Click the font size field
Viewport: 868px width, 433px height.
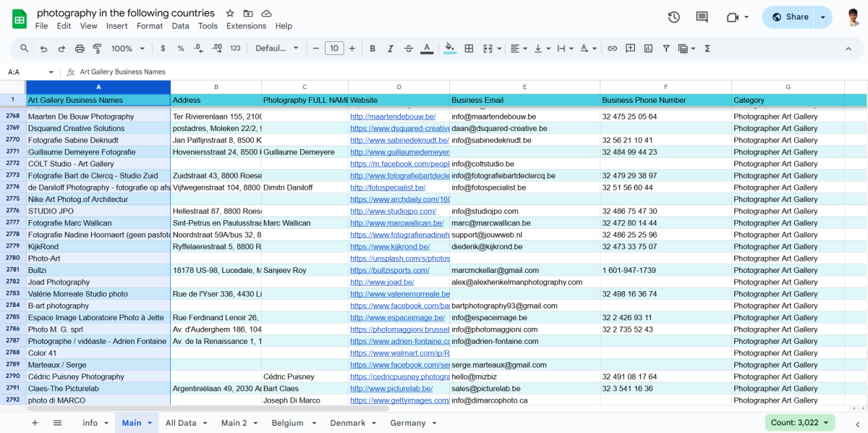click(333, 49)
